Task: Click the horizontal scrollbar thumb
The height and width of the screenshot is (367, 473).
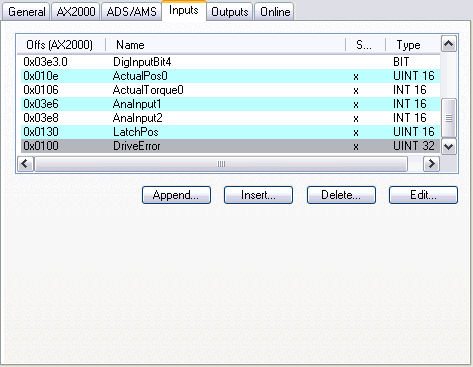Action: [221, 164]
